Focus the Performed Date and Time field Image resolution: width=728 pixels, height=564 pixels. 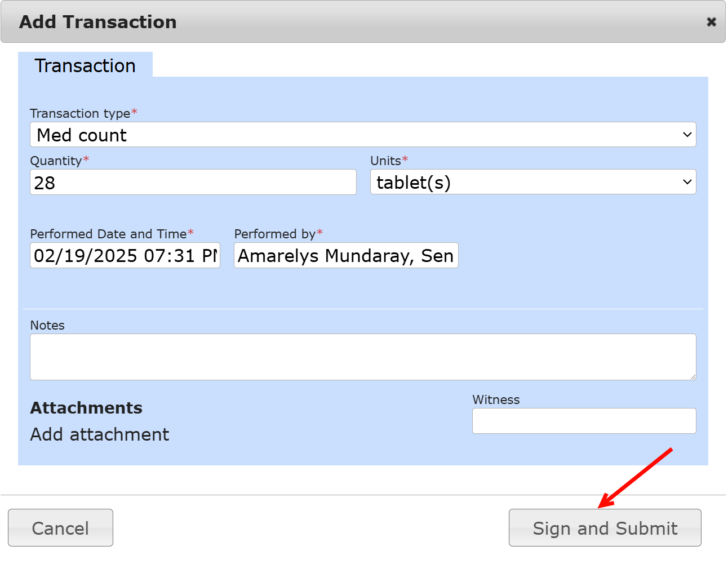click(x=125, y=256)
